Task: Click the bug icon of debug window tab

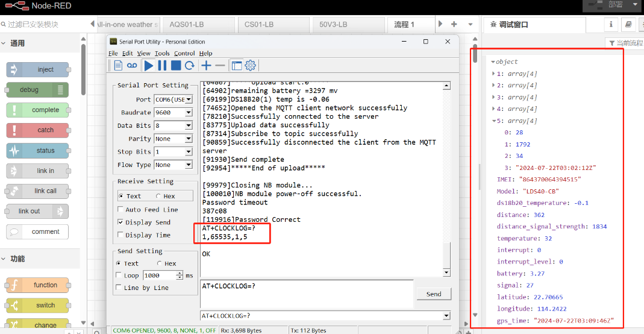Action: coord(493,25)
